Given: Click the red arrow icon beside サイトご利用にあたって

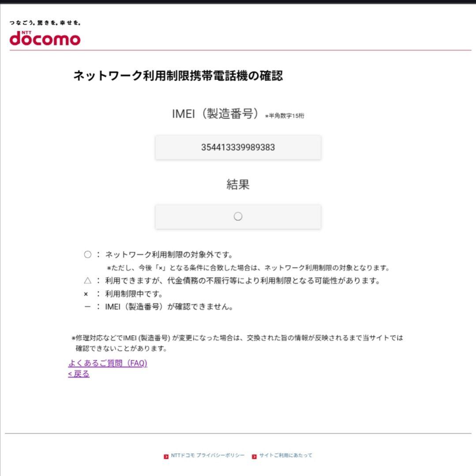Looking at the screenshot, I should coord(254,457).
